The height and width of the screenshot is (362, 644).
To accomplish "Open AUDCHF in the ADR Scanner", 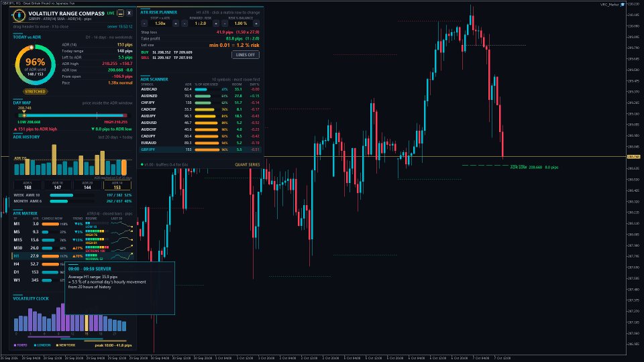I will coord(201,129).
